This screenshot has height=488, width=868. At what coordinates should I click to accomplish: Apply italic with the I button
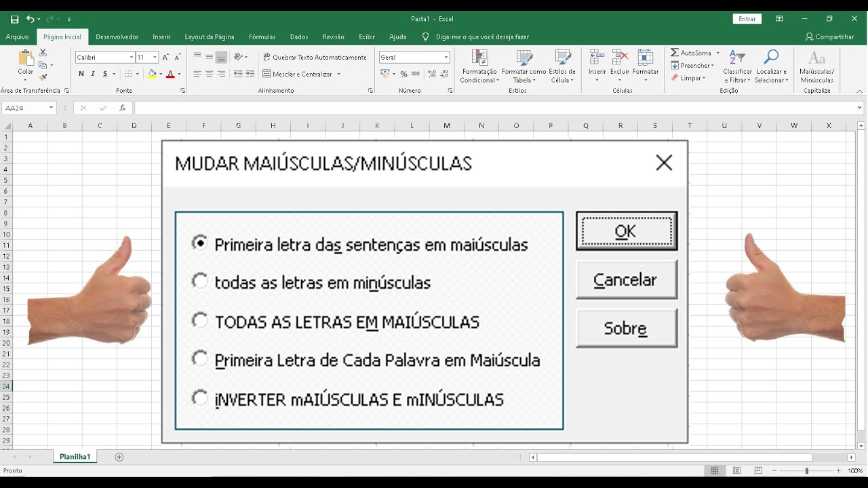92,74
